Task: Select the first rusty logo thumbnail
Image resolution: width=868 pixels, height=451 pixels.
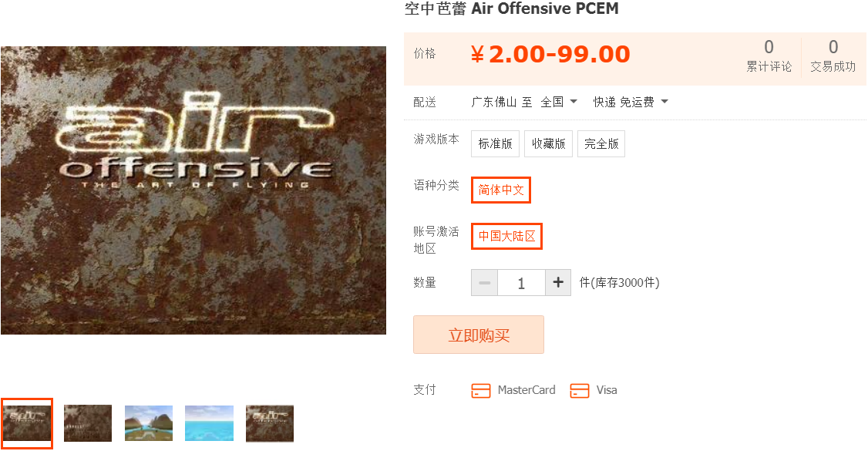Action: [x=26, y=423]
